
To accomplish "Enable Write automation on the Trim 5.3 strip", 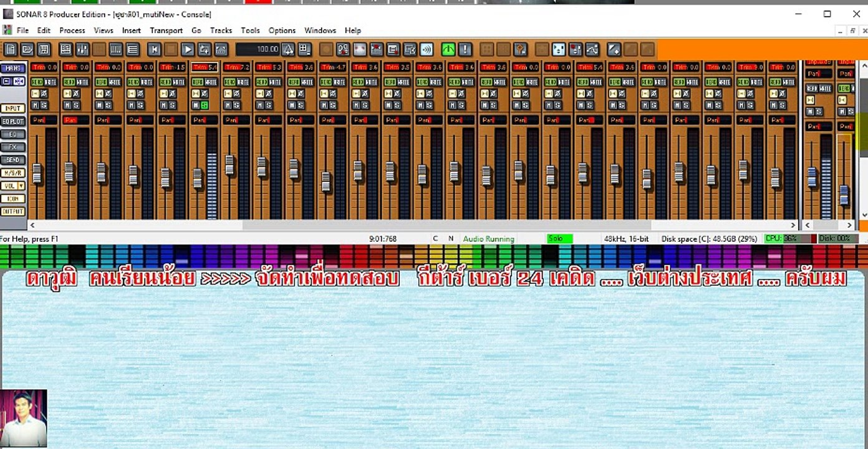I will (275, 82).
